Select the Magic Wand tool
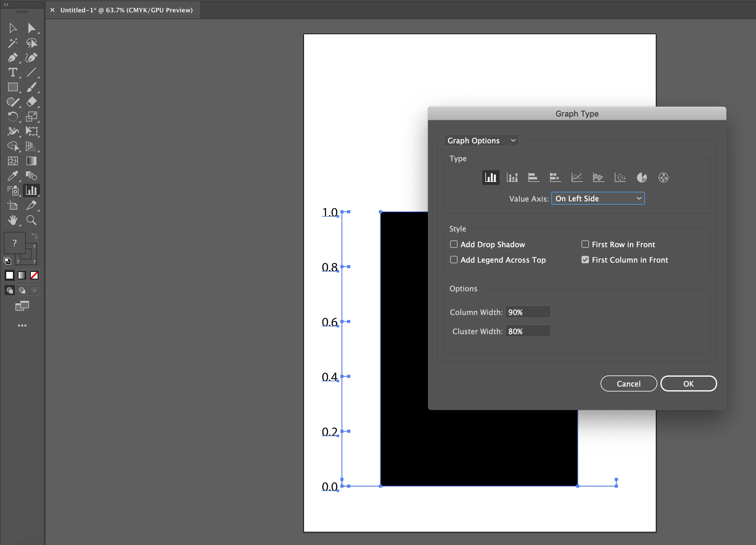 coord(13,43)
